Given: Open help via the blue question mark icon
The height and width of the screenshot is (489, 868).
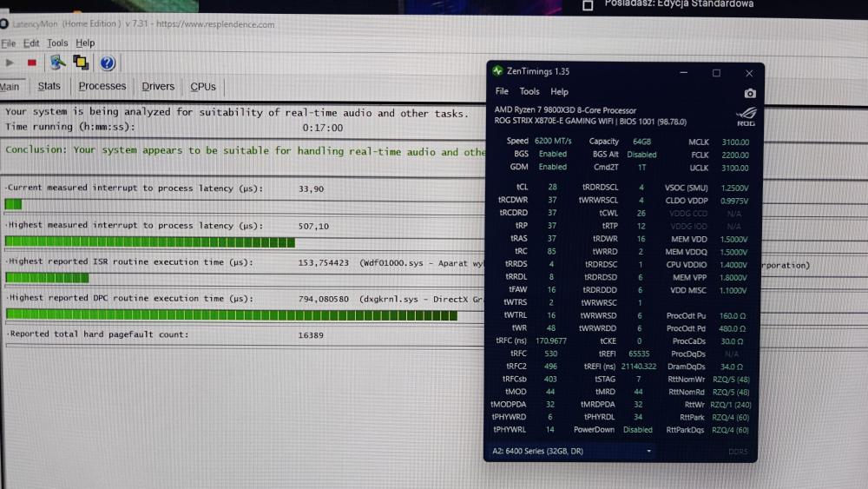Looking at the screenshot, I should click(x=107, y=63).
